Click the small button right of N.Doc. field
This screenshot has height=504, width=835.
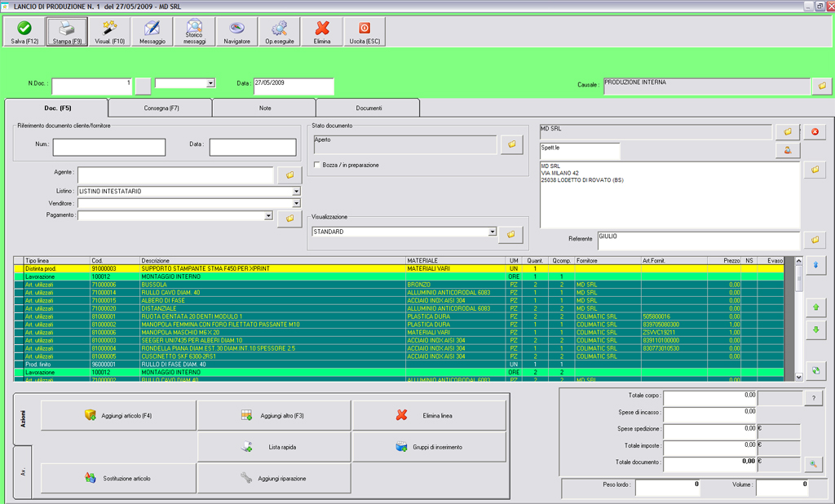pos(143,86)
